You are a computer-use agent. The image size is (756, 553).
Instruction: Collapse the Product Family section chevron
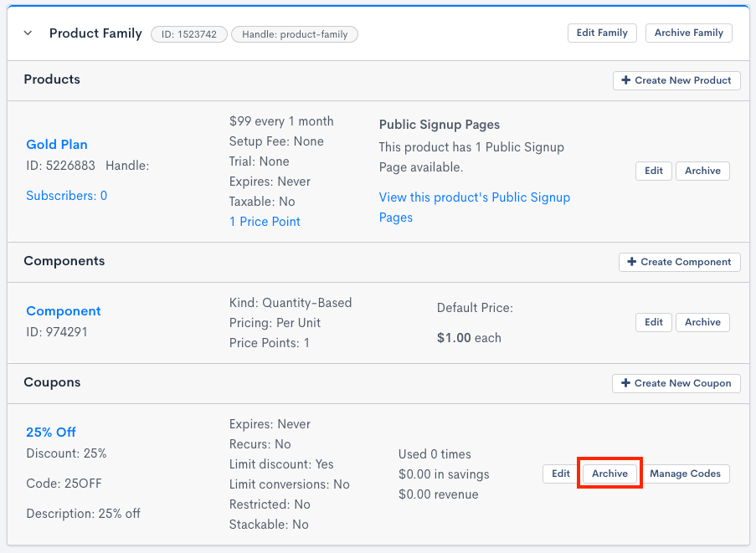(28, 33)
